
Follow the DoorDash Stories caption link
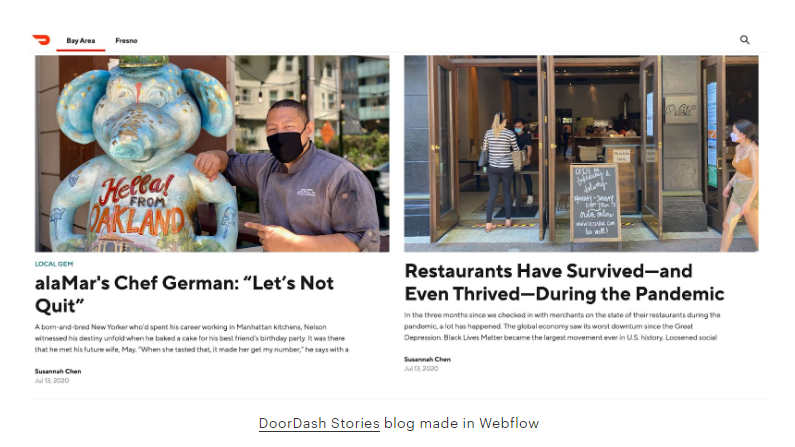(319, 423)
